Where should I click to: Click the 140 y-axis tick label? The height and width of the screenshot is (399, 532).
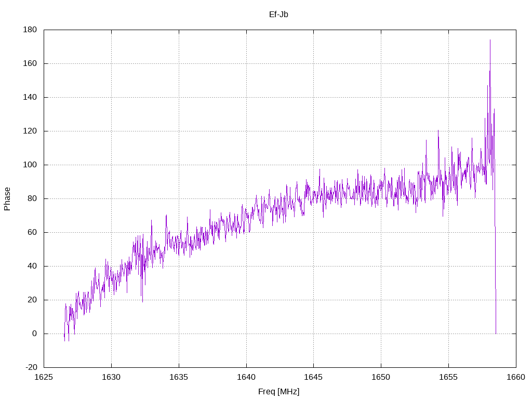tap(30, 97)
